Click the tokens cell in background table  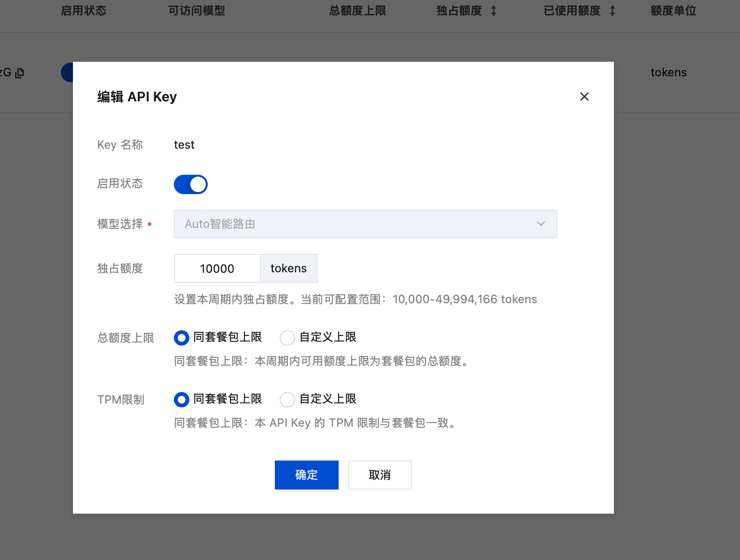pyautogui.click(x=669, y=72)
